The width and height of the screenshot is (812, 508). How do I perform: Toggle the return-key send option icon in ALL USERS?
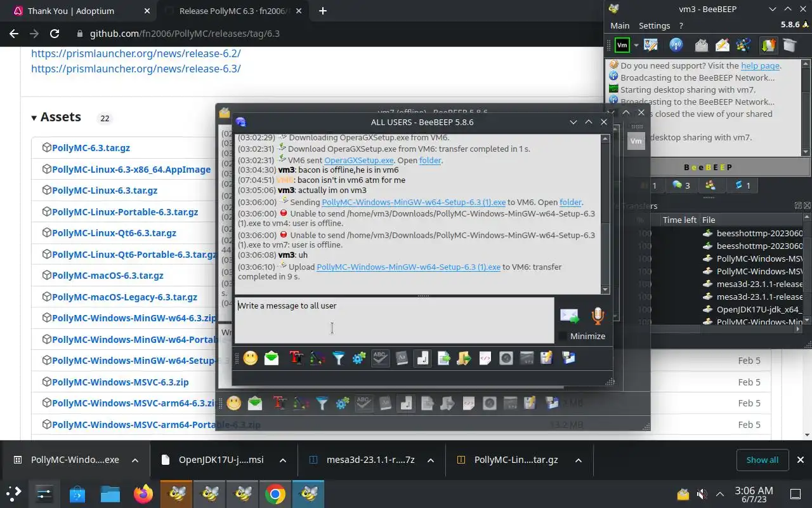pyautogui.click(x=422, y=358)
